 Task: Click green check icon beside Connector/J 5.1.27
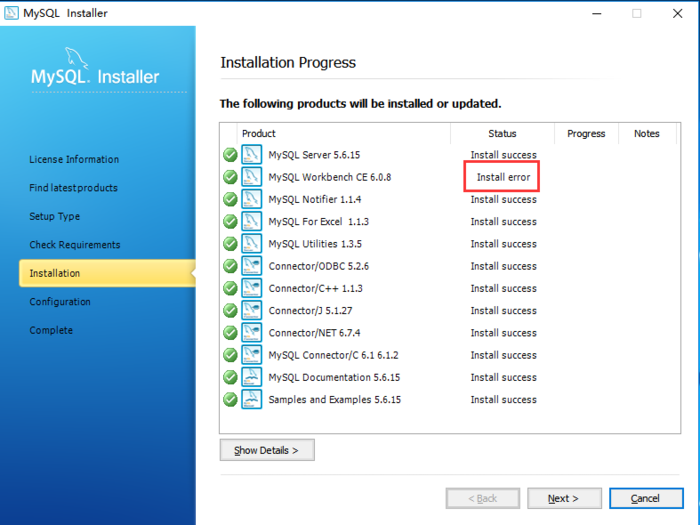[x=230, y=310]
